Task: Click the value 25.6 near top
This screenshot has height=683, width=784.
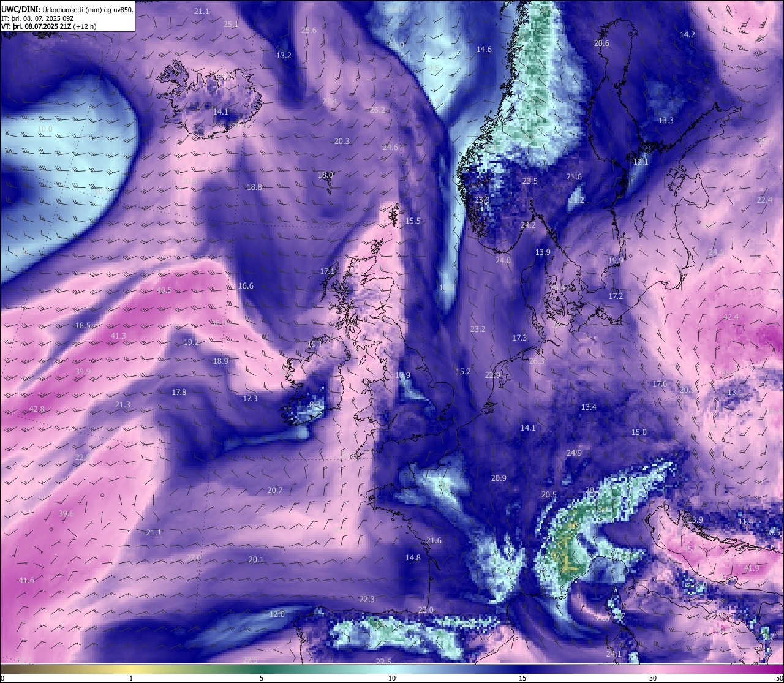Action: point(309,31)
